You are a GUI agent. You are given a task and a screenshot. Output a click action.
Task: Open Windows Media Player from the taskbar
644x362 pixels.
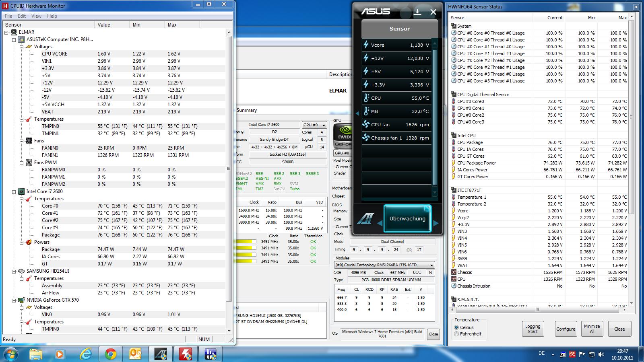coord(60,354)
